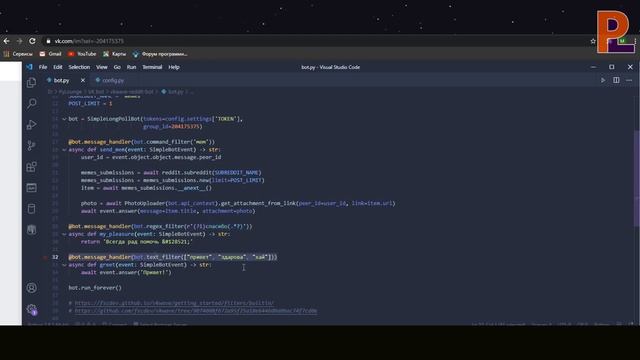The width and height of the screenshot is (640, 360).
Task: Open the green M browser extension icon
Action: [x=623, y=41]
